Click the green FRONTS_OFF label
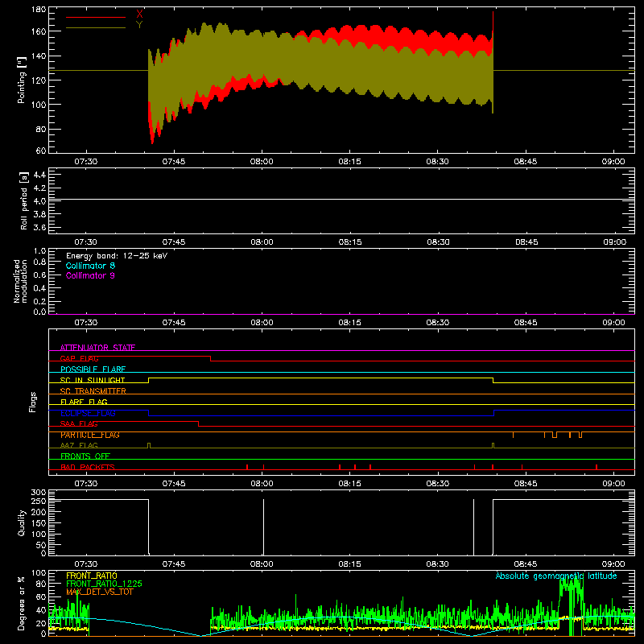The height and width of the screenshot is (644, 644). coord(85,456)
